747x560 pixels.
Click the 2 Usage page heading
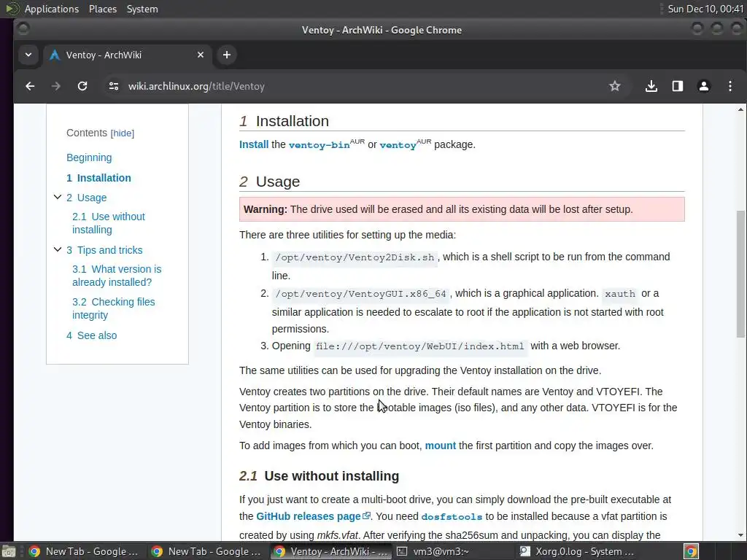[270, 182]
